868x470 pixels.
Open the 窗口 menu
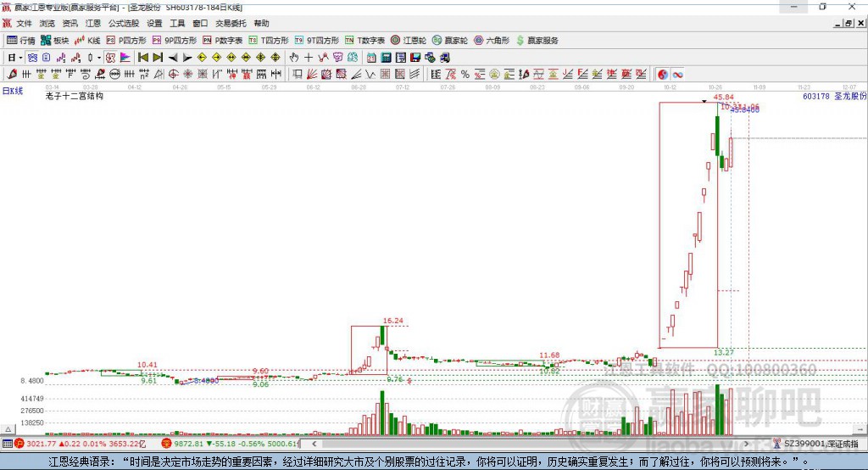click(x=200, y=23)
